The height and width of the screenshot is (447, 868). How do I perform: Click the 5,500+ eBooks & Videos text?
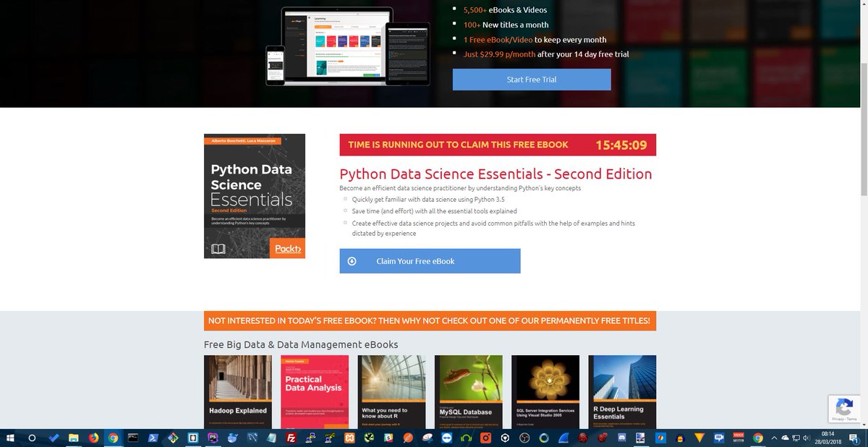505,10
